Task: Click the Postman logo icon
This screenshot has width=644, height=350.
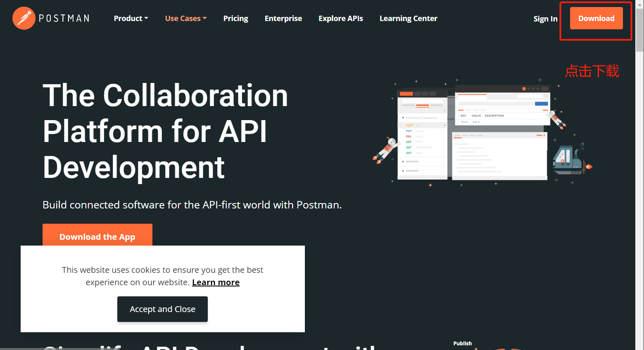Action: click(24, 18)
